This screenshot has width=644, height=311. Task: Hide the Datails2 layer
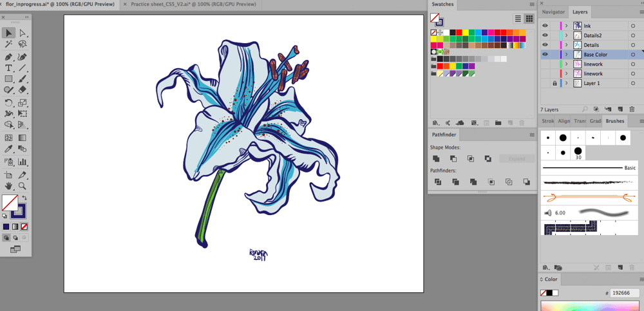tap(545, 35)
